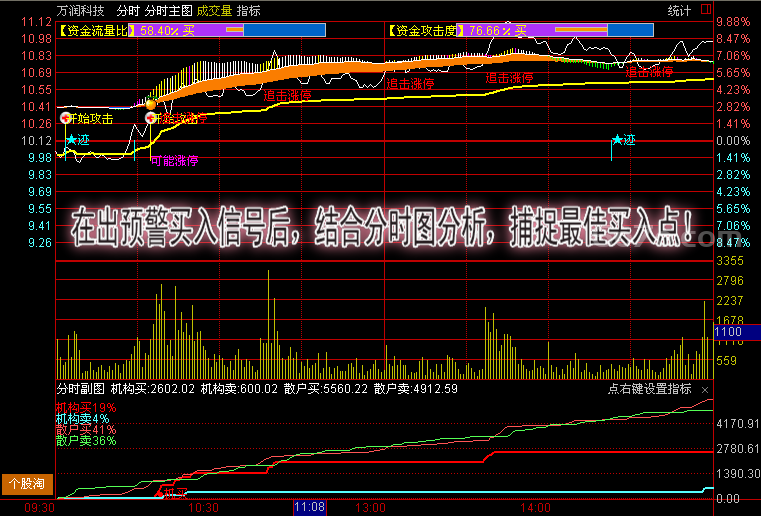Click the second 开始攻击 signal marker icon
761x516 pixels.
point(151,117)
